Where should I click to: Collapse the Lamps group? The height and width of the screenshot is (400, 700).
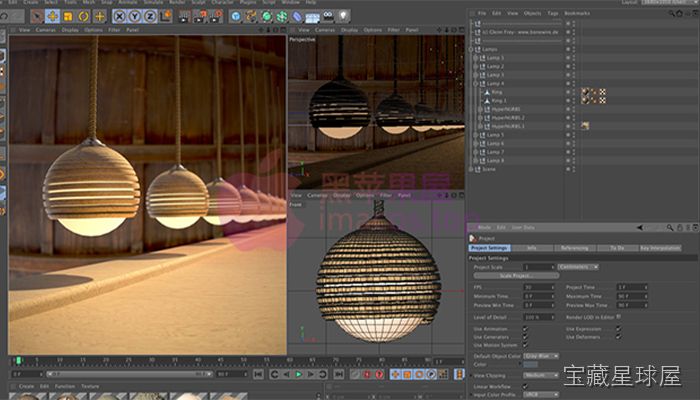pyautogui.click(x=471, y=49)
